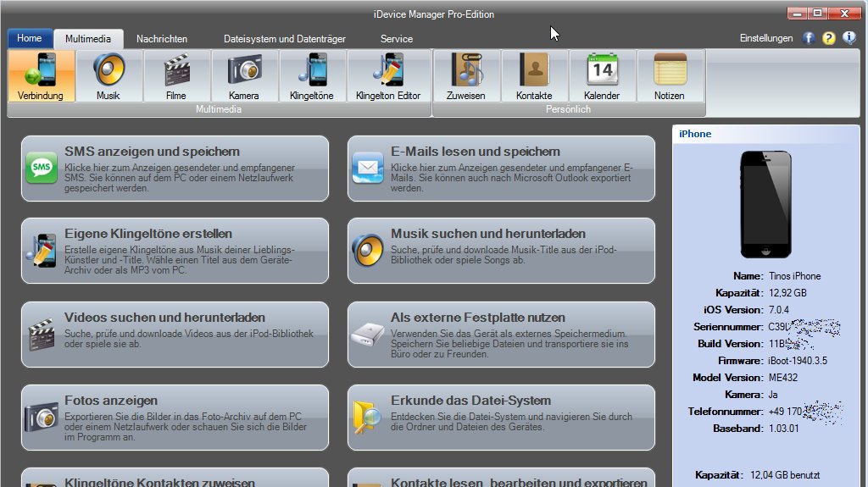Open the Service tab
868x487 pixels.
pos(397,39)
